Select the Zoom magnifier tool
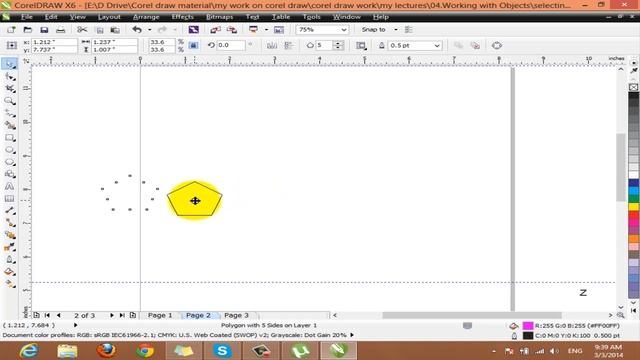 [x=9, y=101]
